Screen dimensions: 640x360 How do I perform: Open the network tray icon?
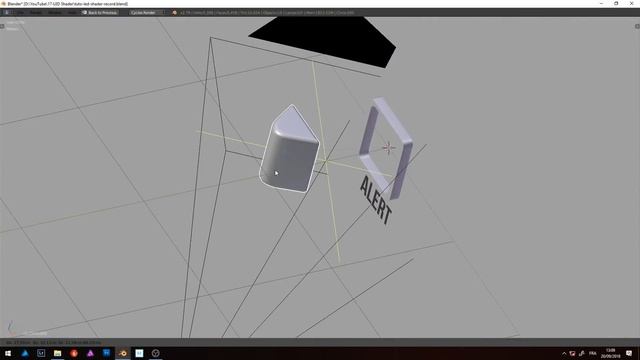[581, 353]
